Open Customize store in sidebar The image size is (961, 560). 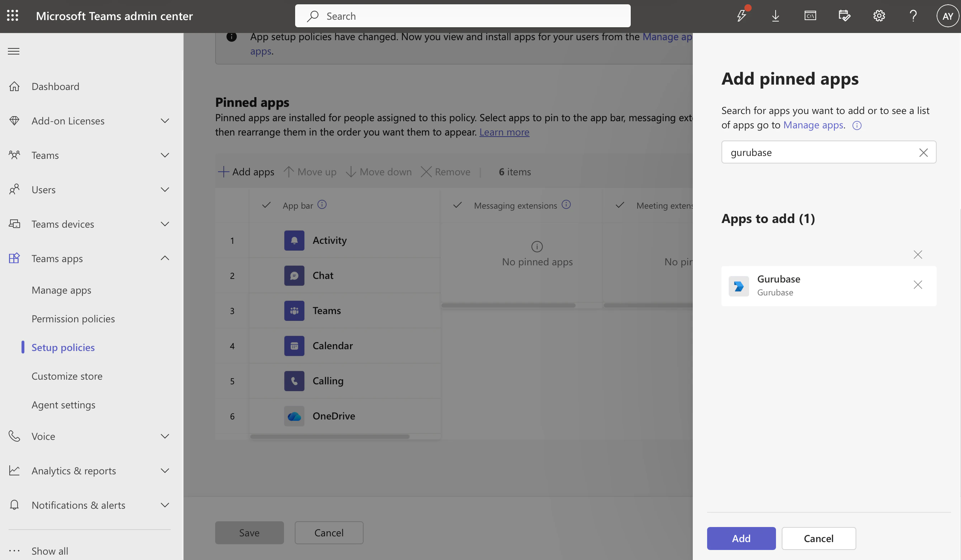(67, 376)
